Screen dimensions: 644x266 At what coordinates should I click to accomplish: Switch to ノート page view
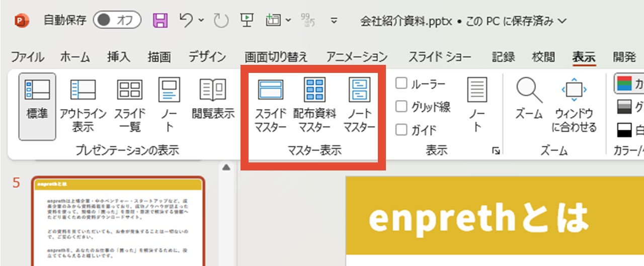point(169,106)
